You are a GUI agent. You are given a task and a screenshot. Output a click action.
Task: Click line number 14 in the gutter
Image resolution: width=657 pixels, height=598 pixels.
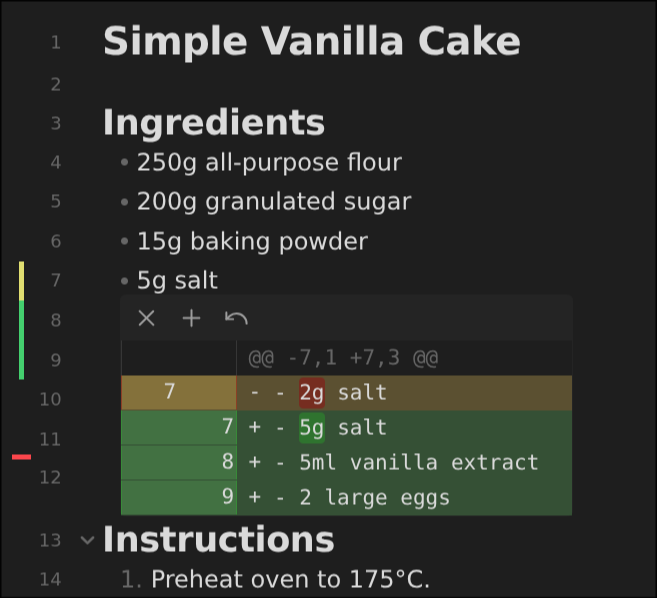tap(50, 579)
